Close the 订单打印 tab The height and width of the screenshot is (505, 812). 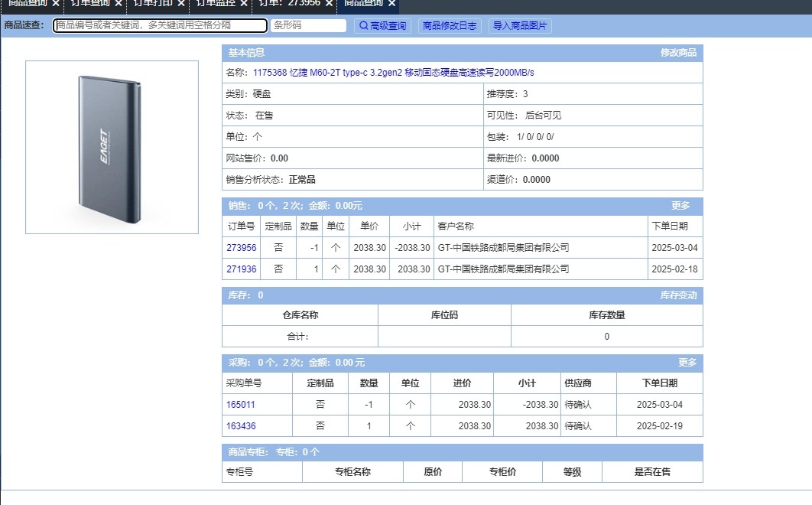click(180, 3)
